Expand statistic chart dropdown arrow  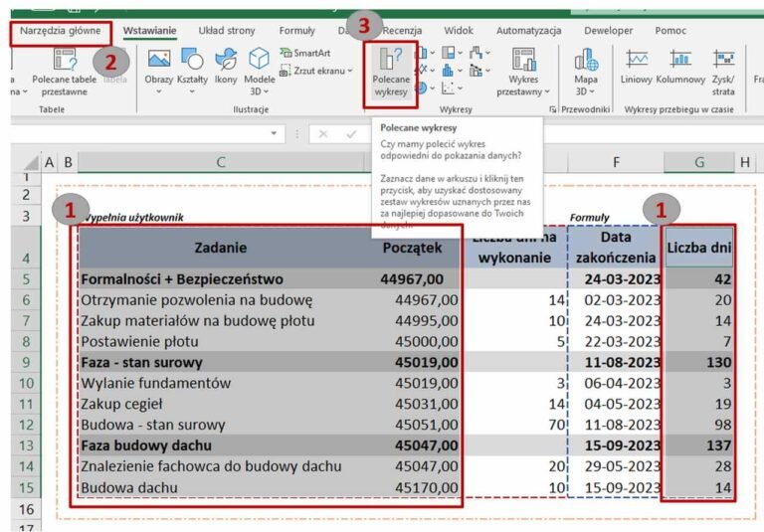pyautogui.click(x=460, y=72)
